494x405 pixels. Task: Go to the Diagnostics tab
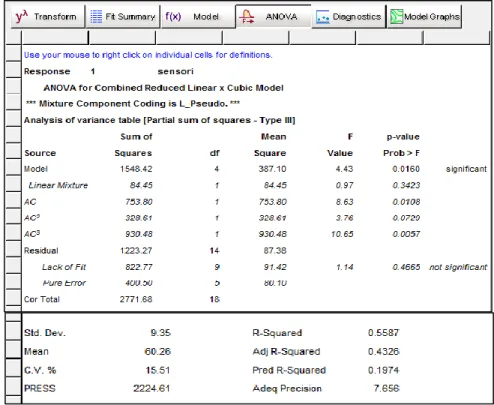click(348, 16)
